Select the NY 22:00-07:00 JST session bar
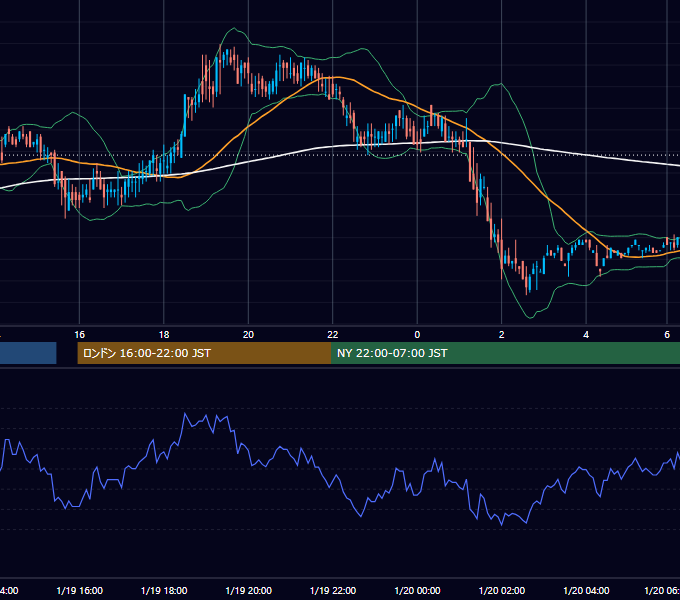 pyautogui.click(x=505, y=353)
